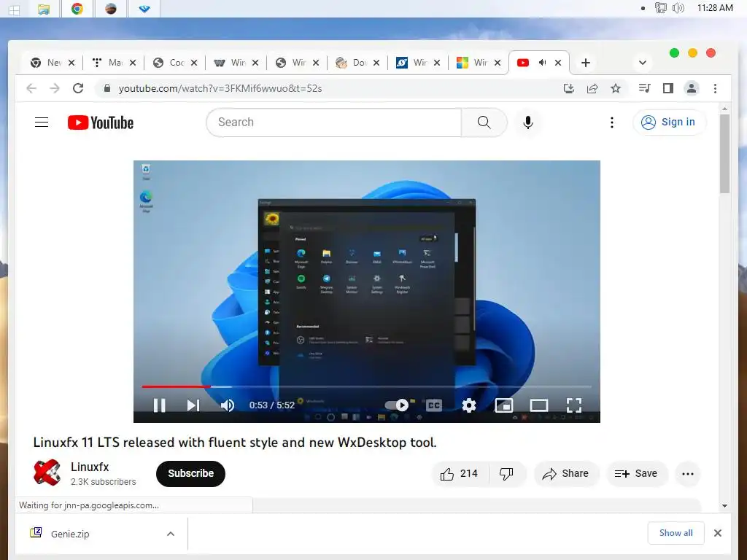Bookmark this tab with star
This screenshot has height=560, width=747.
click(616, 88)
